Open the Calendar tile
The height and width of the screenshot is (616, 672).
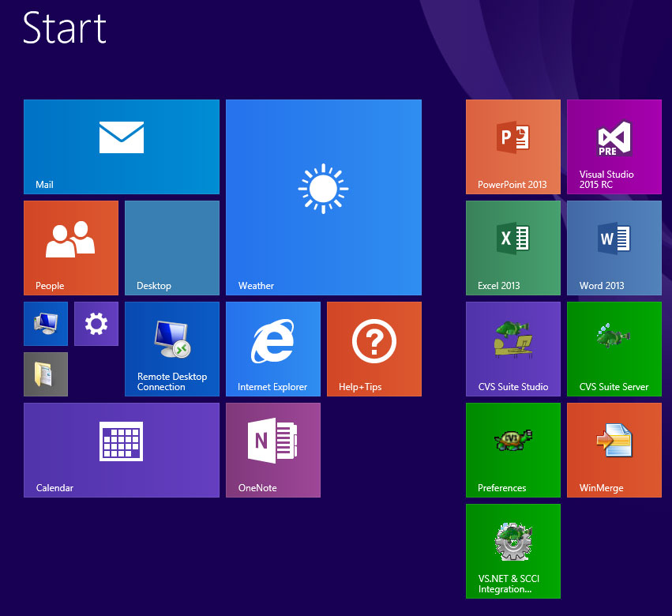point(122,450)
